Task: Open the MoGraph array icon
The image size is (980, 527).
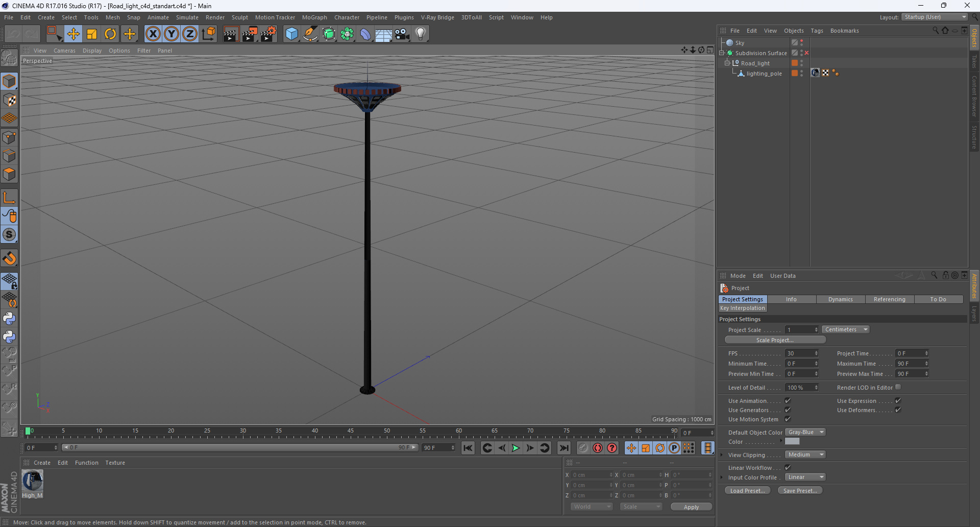Action: point(347,34)
